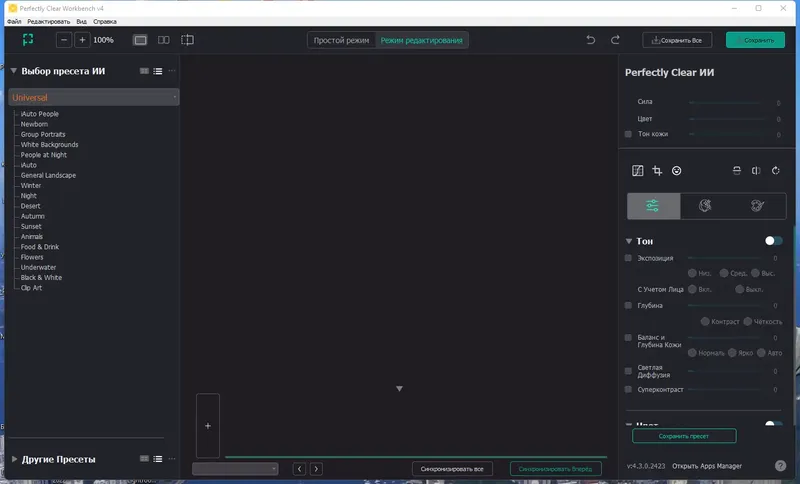Click the green fit-to-screen icon
The height and width of the screenshot is (484, 800).
[28, 40]
